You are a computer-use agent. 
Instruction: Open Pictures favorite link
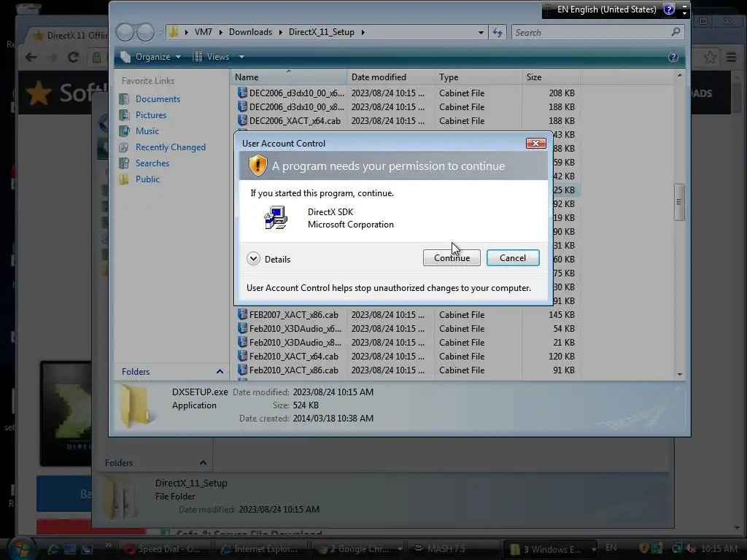pos(150,114)
